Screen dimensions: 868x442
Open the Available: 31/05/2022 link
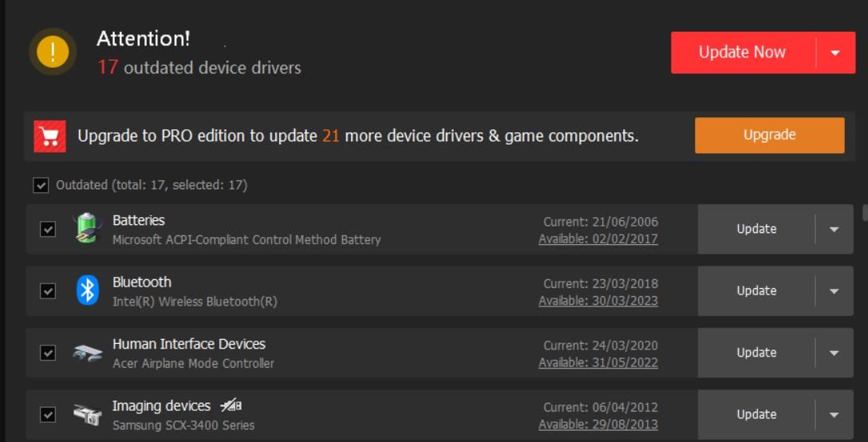click(598, 363)
